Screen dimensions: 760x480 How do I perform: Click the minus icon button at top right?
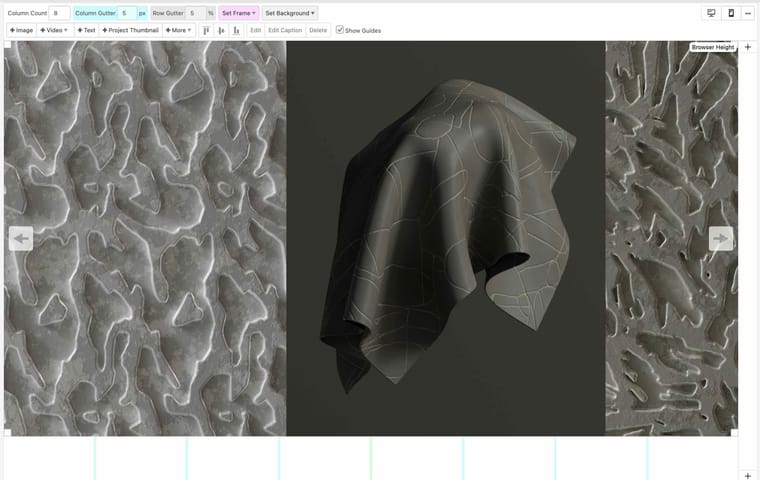coord(748,13)
